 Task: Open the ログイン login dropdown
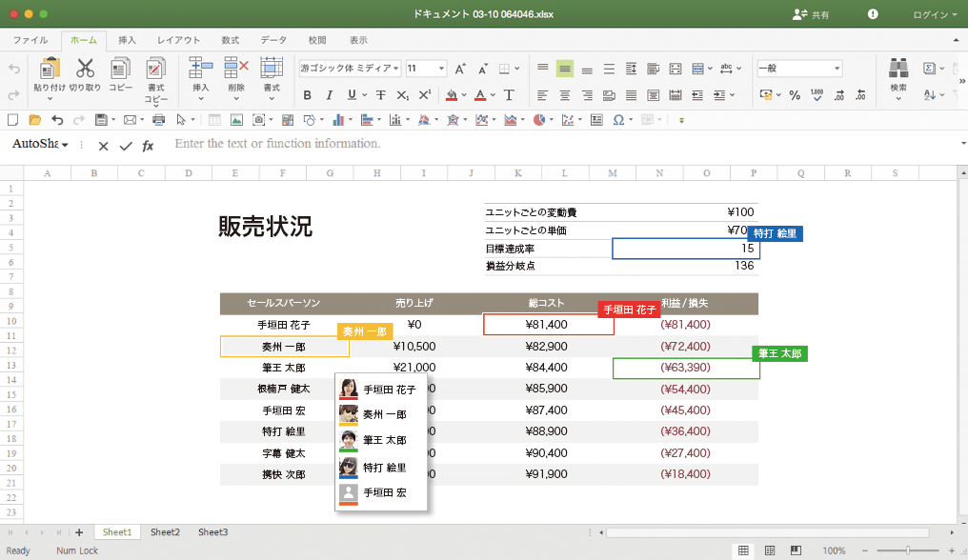click(x=936, y=14)
